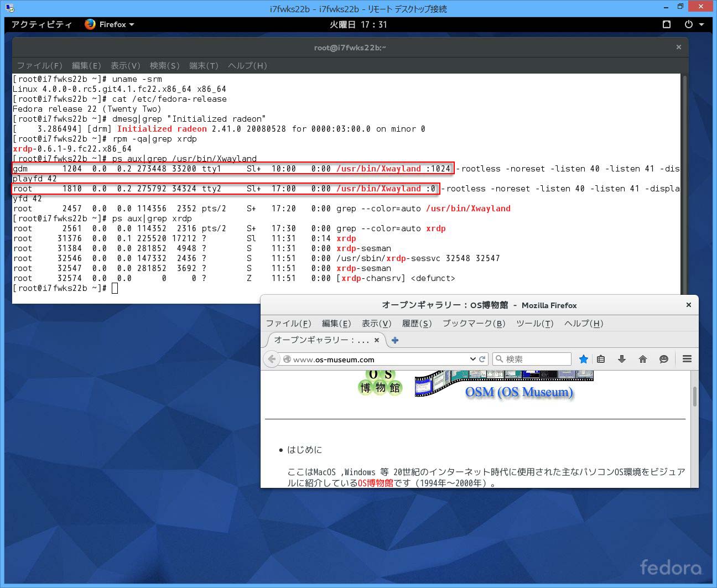
Task: Open the Firefox hamburger menu icon
Action: [687, 359]
